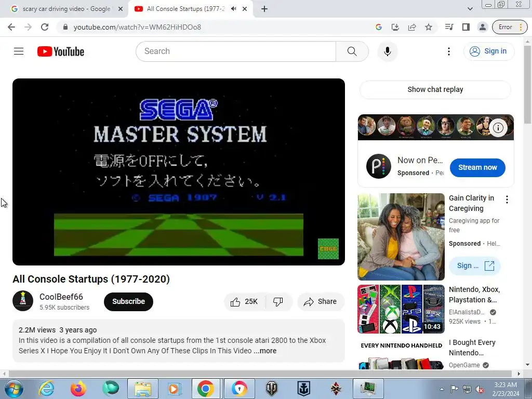Bookmark this page with the star

429,27
